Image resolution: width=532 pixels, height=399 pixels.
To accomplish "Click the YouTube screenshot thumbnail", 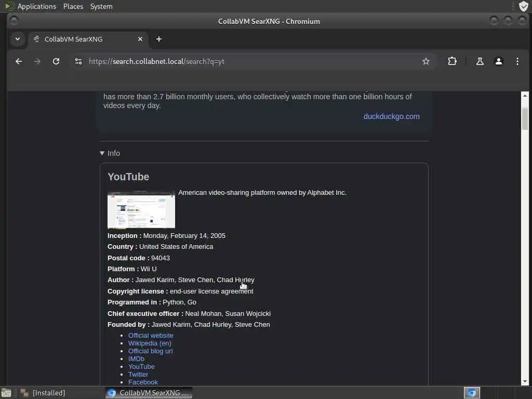I will pos(141,210).
